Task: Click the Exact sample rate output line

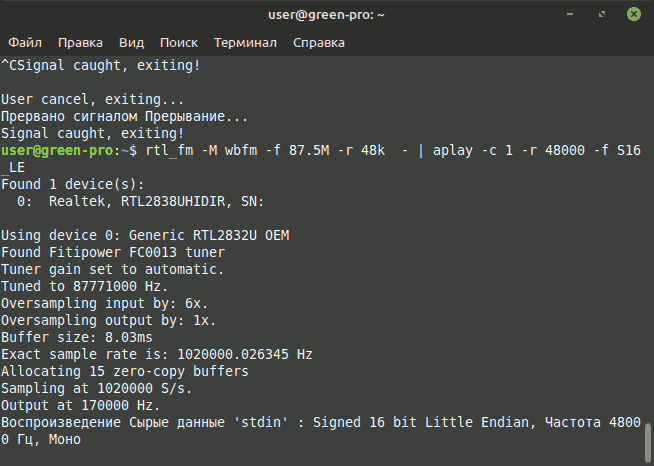Action: tap(157, 355)
